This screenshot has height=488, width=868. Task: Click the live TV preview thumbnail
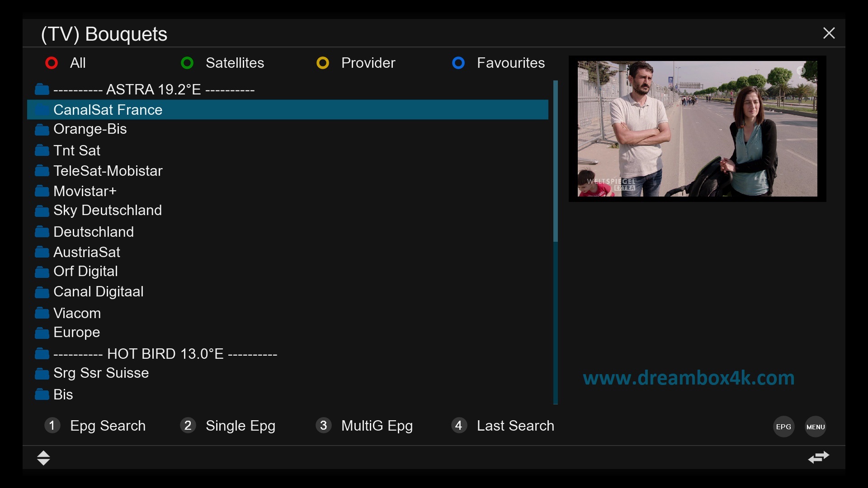[697, 129]
